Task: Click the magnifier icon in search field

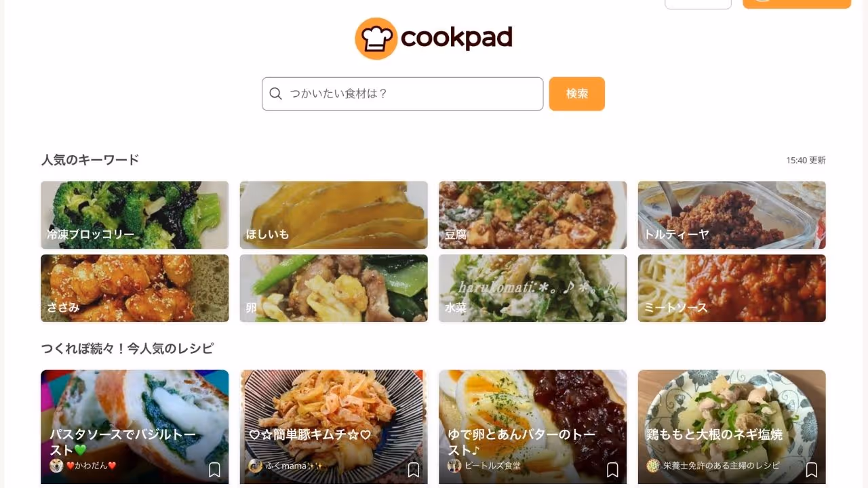Action: coord(275,94)
